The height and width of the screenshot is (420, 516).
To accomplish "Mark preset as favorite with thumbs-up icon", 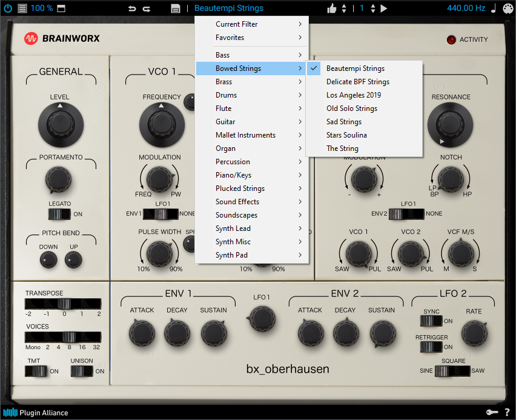I will pyautogui.click(x=332, y=8).
